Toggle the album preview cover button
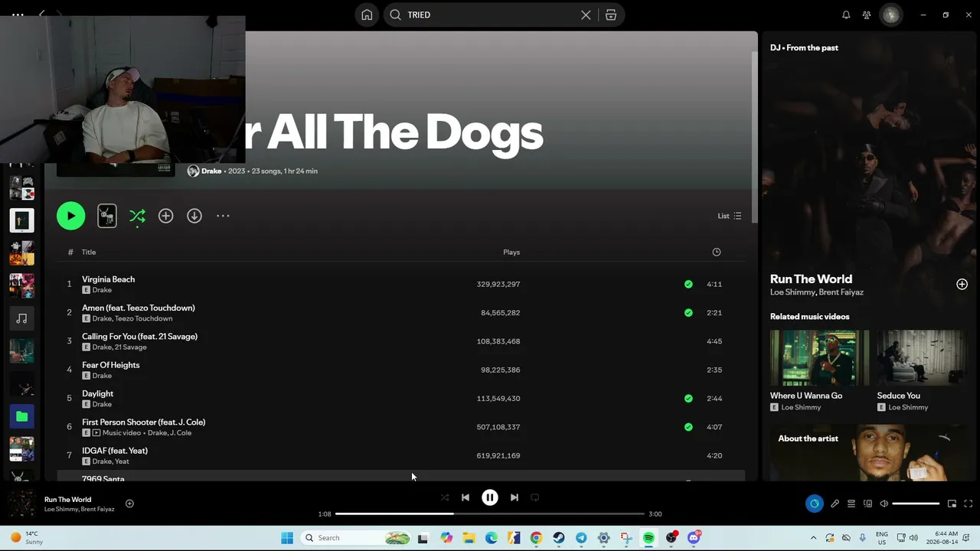Image resolution: width=980 pixels, height=551 pixels. pos(107,216)
